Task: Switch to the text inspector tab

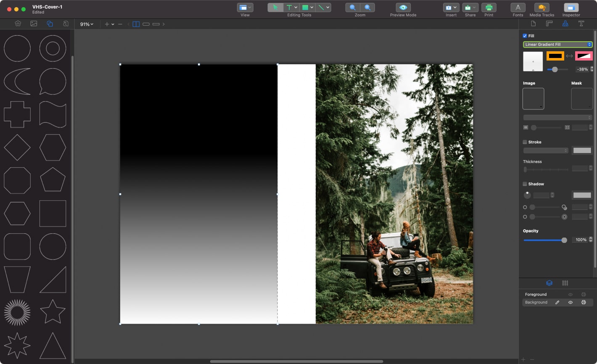Action: coord(581,24)
